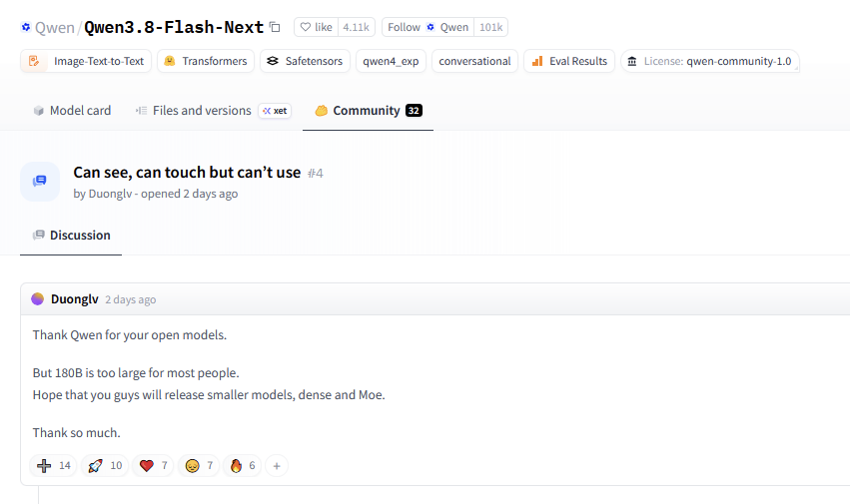
Task: Copy the model name with the copy icon
Action: [x=275, y=27]
